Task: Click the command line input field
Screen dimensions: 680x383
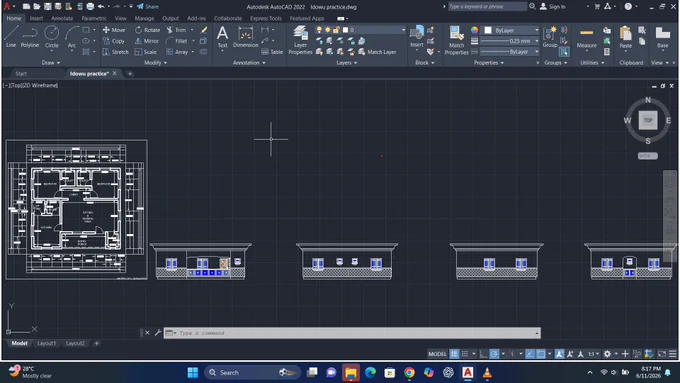Action: 352,333
